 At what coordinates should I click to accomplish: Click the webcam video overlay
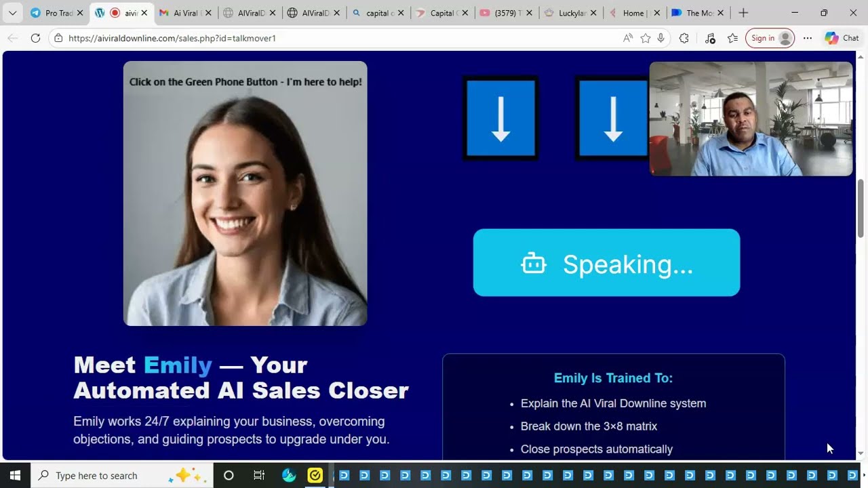click(751, 119)
